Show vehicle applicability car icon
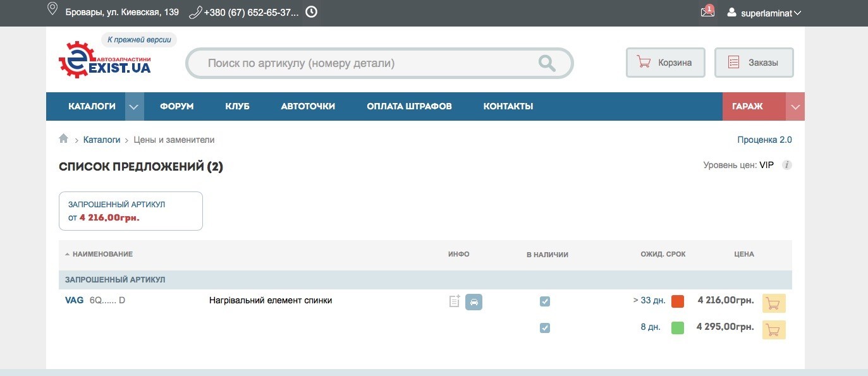The image size is (868, 376). (x=474, y=302)
